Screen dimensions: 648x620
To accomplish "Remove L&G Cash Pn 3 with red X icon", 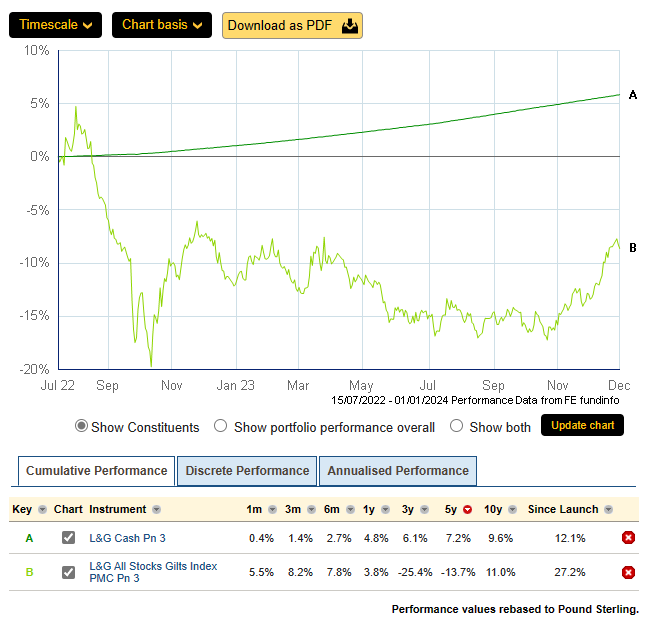I will (x=628, y=538).
